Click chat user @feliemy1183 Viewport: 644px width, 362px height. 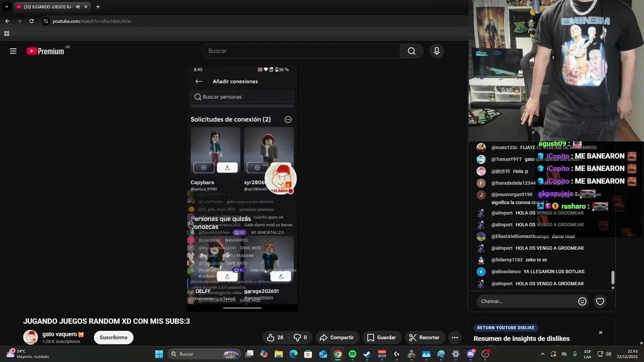(507, 260)
